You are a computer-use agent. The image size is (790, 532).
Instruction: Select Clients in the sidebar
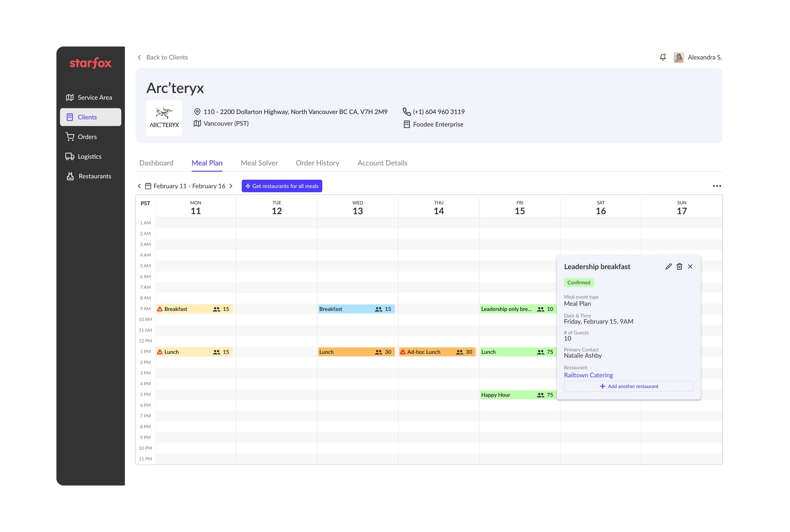pos(90,117)
